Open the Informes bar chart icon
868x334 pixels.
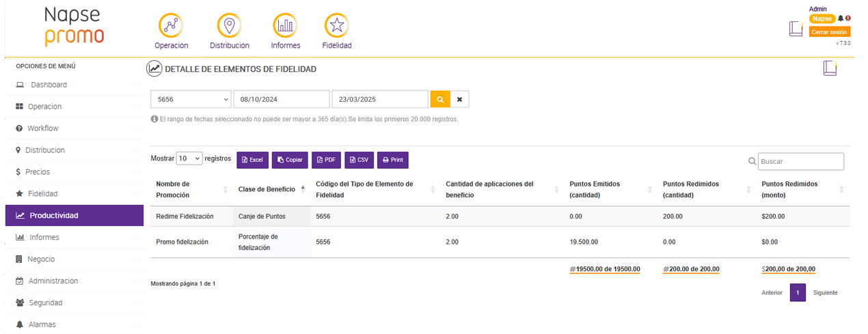point(285,26)
